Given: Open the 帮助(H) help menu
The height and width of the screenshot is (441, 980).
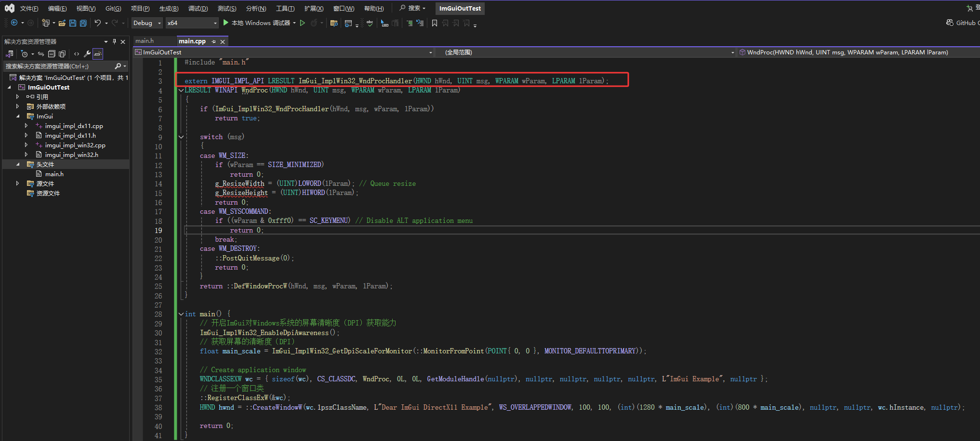Looking at the screenshot, I should click(374, 8).
